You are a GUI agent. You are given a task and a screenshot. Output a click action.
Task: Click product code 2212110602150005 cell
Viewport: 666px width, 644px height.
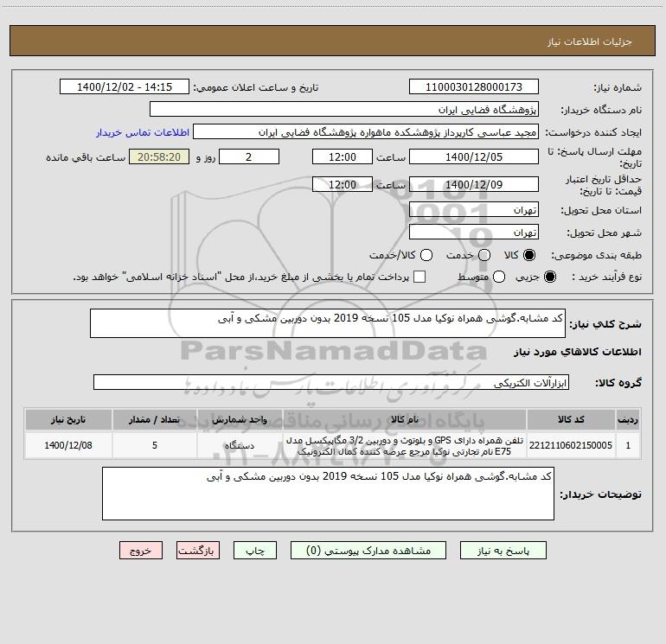tap(571, 445)
